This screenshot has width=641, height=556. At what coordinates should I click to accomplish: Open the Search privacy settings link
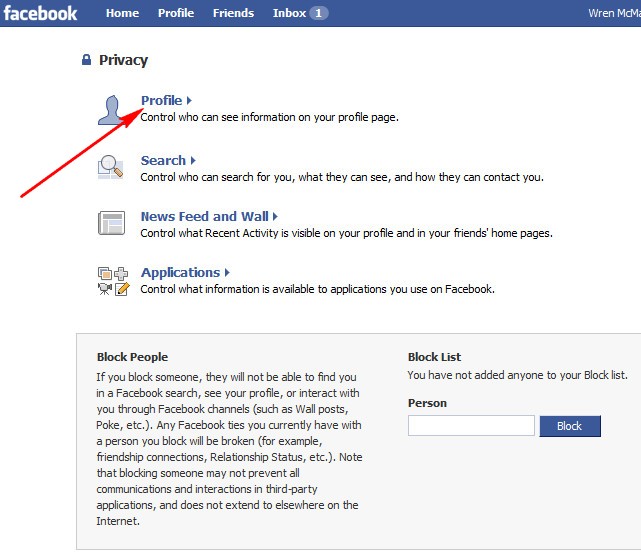(163, 160)
